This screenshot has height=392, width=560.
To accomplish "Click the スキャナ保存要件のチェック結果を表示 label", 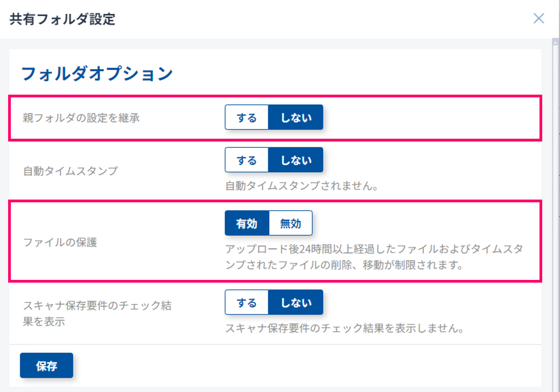I will coord(97,313).
